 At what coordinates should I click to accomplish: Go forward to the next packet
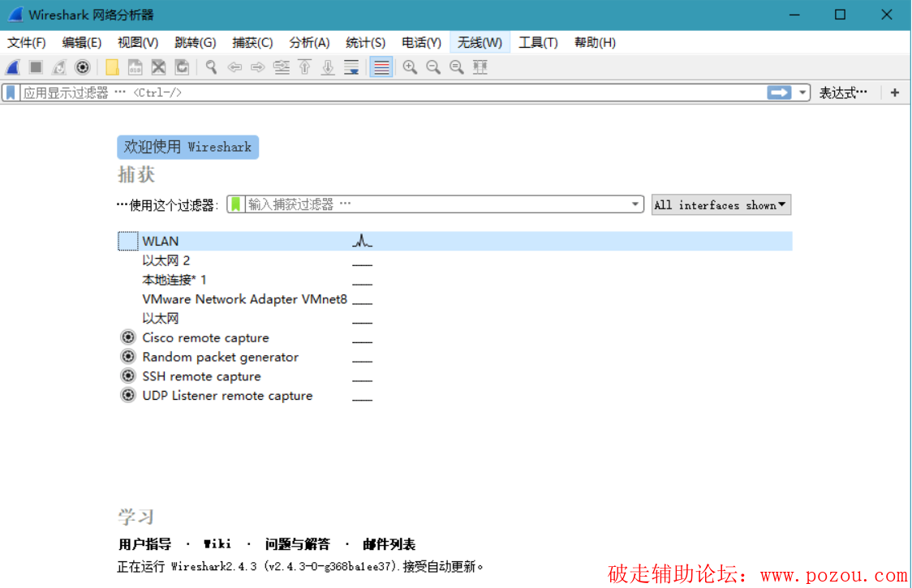coord(258,67)
